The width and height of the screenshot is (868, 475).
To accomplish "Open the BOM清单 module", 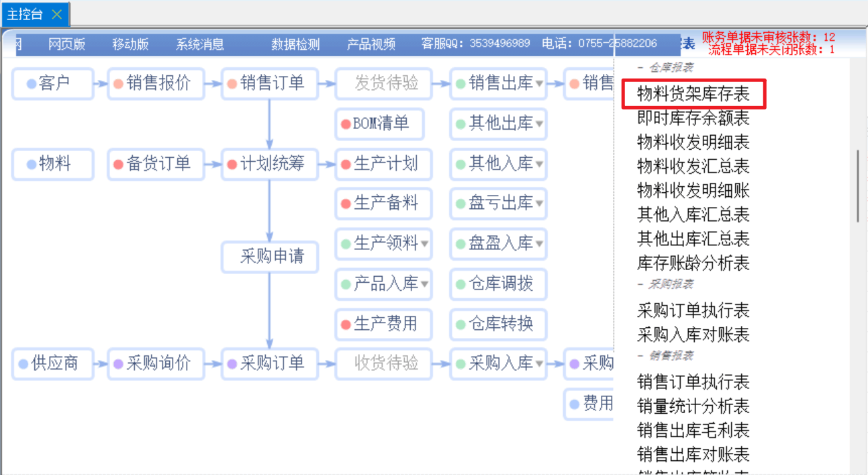I will point(380,124).
